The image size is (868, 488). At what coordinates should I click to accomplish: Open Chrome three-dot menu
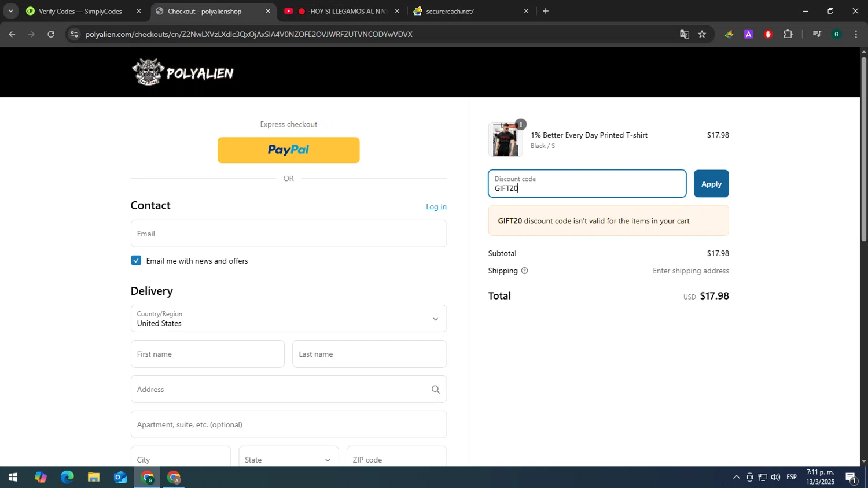coord(856,34)
